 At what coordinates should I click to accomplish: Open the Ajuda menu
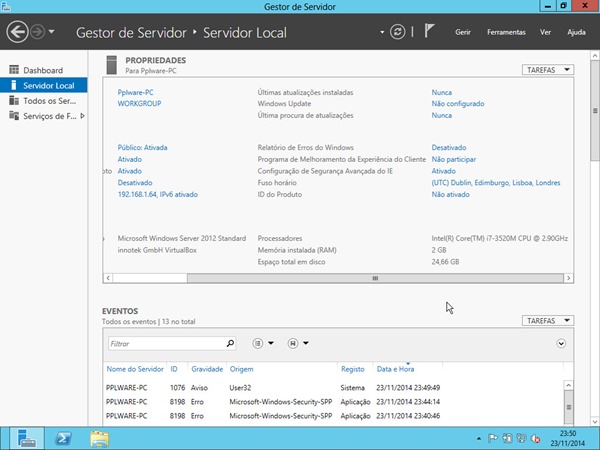[x=576, y=32]
